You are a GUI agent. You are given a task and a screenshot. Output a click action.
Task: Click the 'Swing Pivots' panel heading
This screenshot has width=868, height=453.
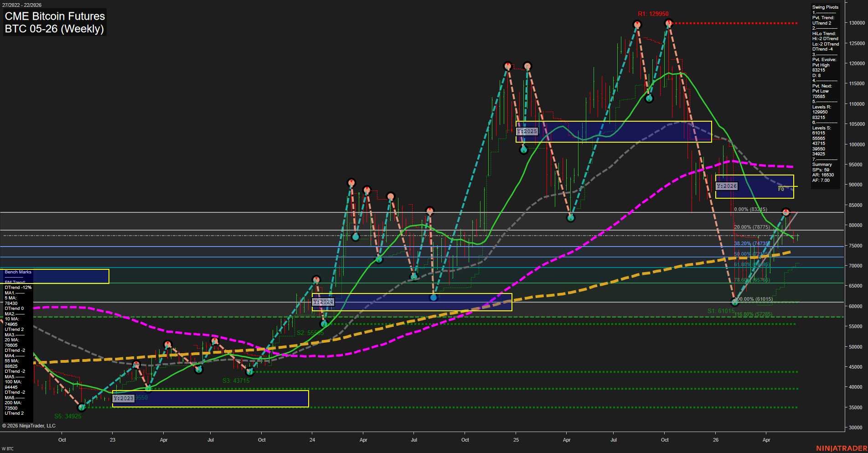point(825,7)
